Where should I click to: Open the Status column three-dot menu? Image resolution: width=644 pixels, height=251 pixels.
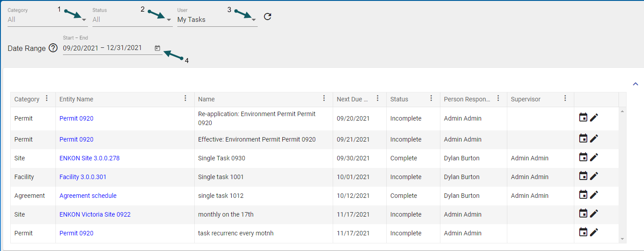pos(431,99)
